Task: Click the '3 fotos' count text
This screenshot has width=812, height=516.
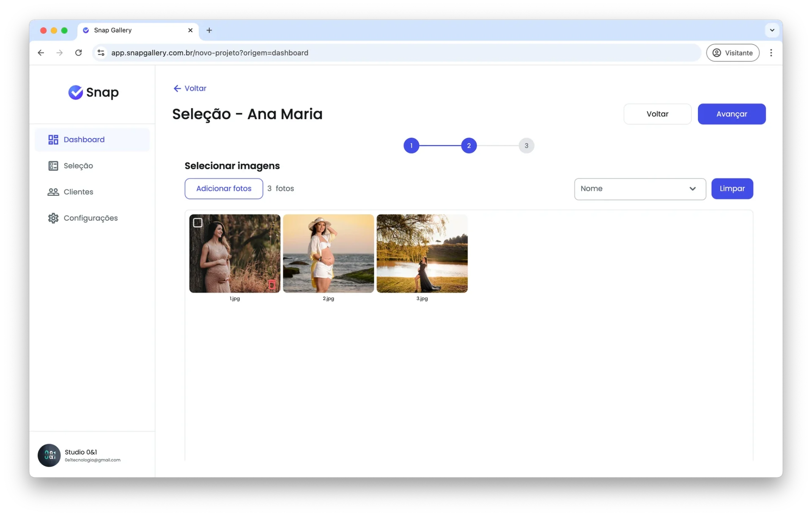Action: [x=280, y=189]
